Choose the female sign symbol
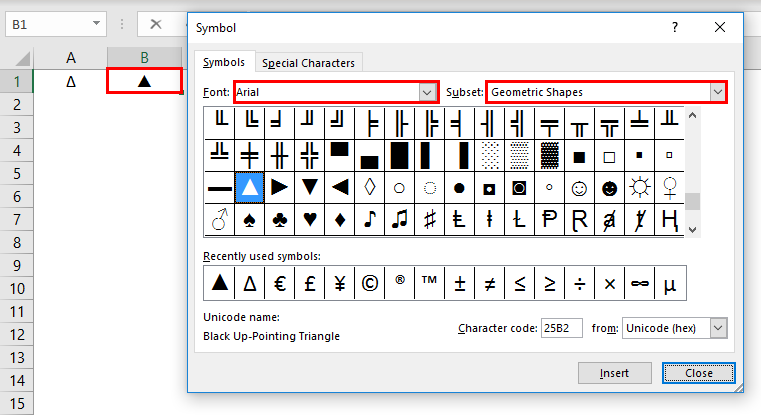Viewport: 761px width, 415px height. click(668, 187)
